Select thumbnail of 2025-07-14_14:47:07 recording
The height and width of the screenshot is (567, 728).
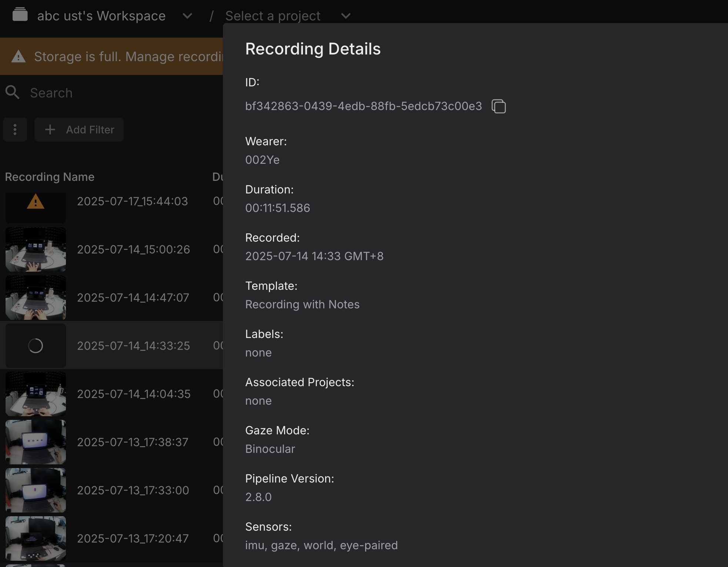point(36,298)
